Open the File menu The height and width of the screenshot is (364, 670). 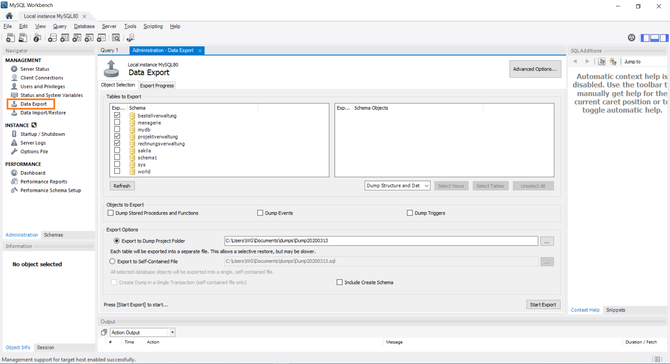(8, 26)
